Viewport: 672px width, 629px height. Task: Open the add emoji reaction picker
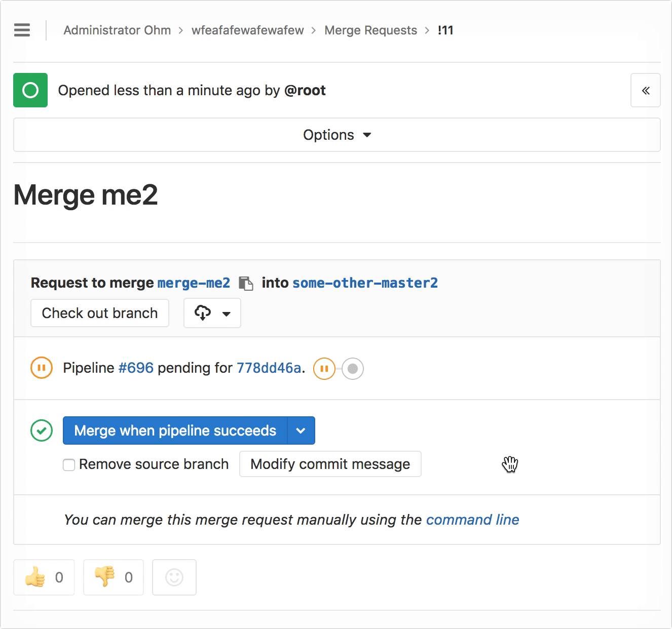click(174, 577)
